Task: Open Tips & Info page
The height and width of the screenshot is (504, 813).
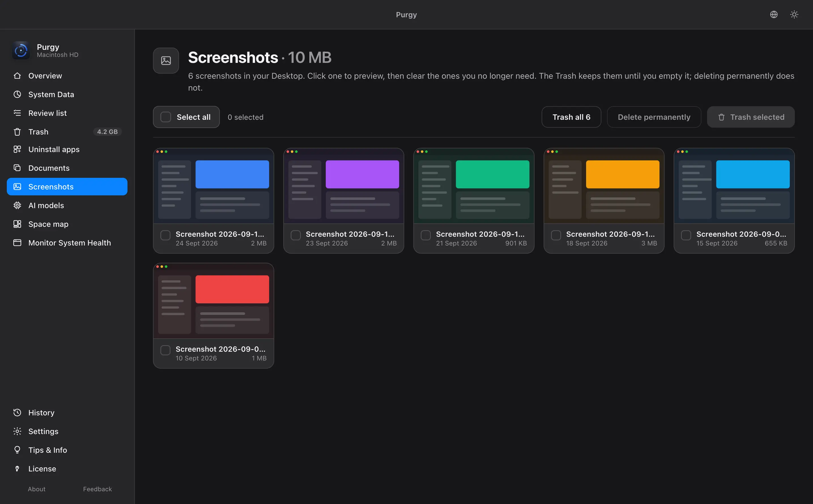Action: [x=67, y=450]
